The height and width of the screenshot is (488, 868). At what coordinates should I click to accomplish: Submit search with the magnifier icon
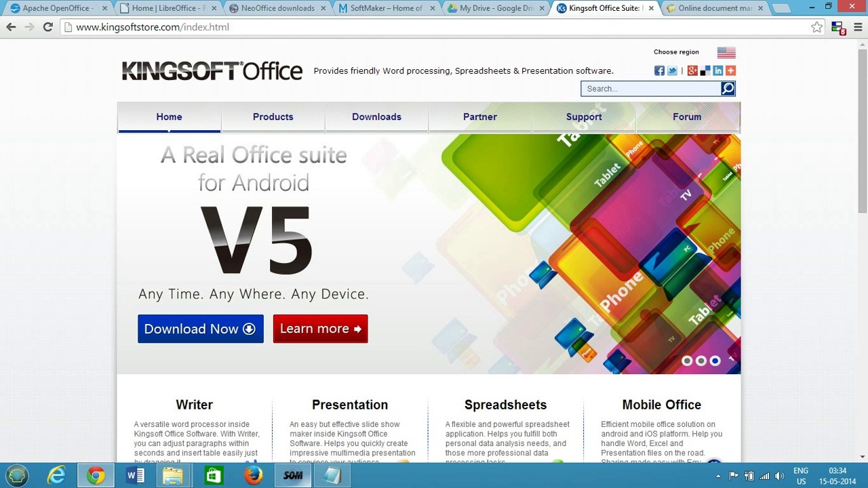point(728,88)
